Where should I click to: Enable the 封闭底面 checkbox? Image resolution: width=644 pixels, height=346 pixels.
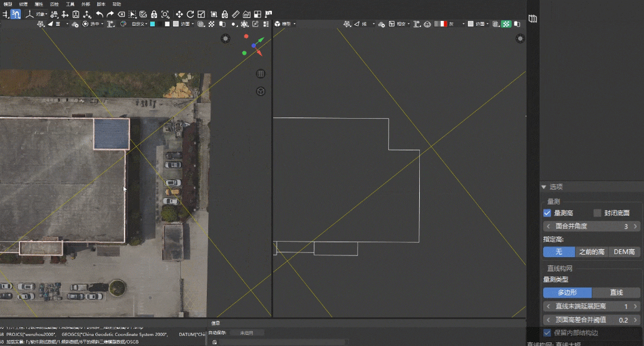(597, 213)
